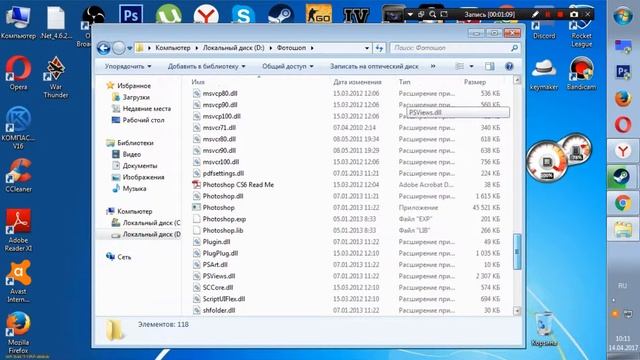Expand the toolbar overflow chevron
The width and height of the screenshot is (640, 360).
coord(433,66)
